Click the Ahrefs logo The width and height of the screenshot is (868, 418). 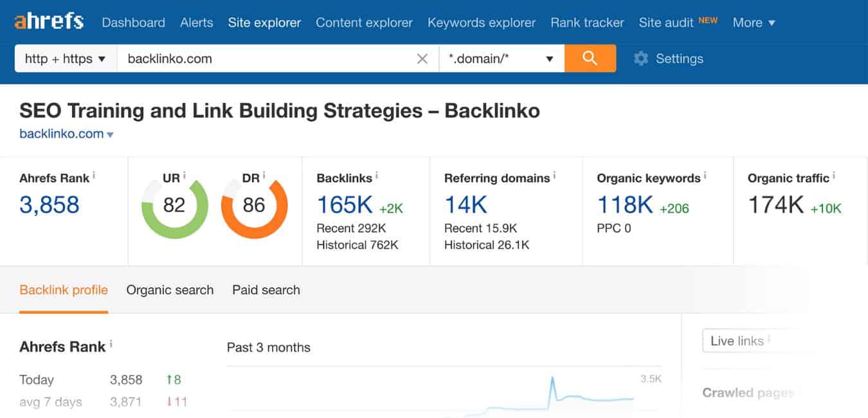[x=49, y=22]
